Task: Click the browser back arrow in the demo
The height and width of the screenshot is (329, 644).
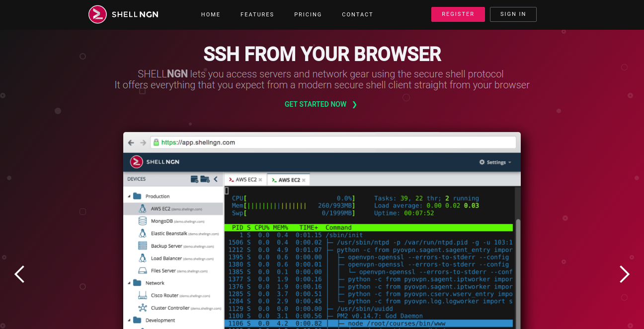Action: (x=131, y=142)
